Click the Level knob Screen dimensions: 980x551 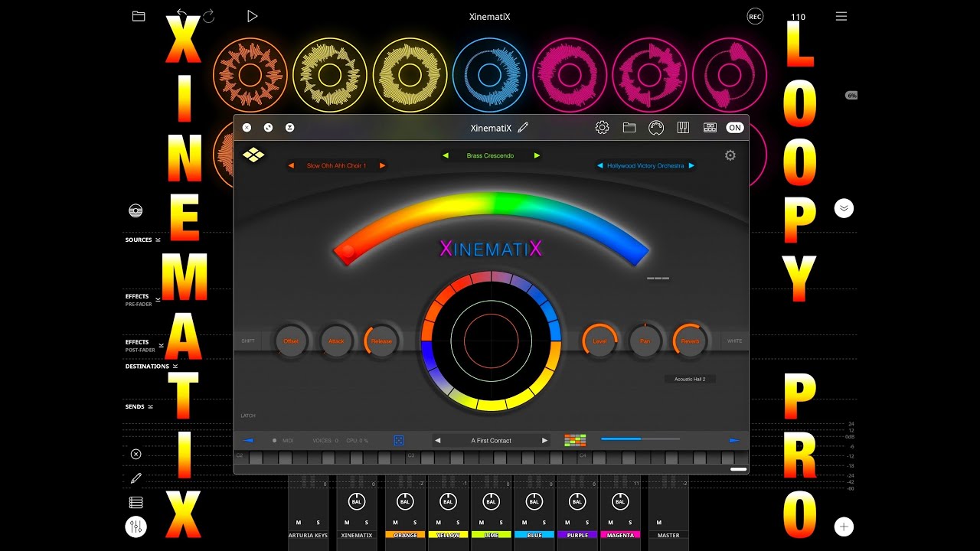(599, 341)
